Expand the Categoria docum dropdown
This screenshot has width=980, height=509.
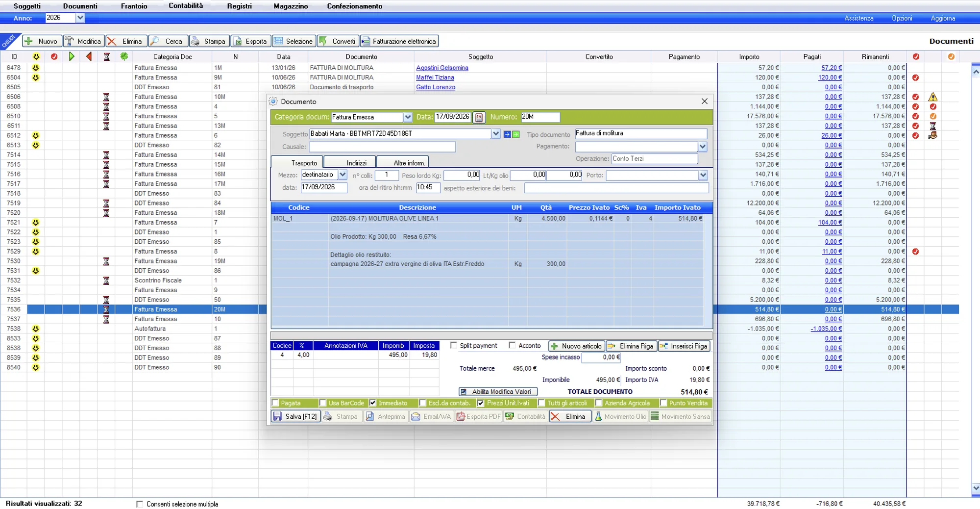click(408, 117)
